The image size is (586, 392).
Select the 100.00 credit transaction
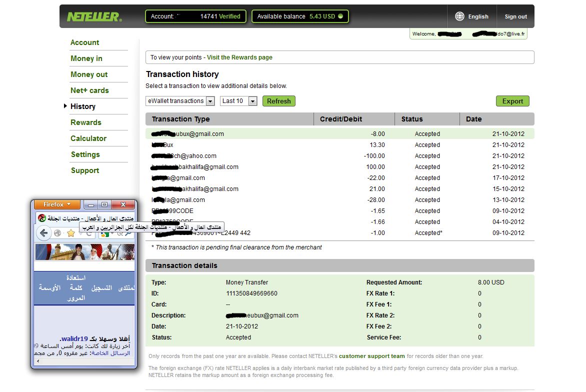pos(339,167)
